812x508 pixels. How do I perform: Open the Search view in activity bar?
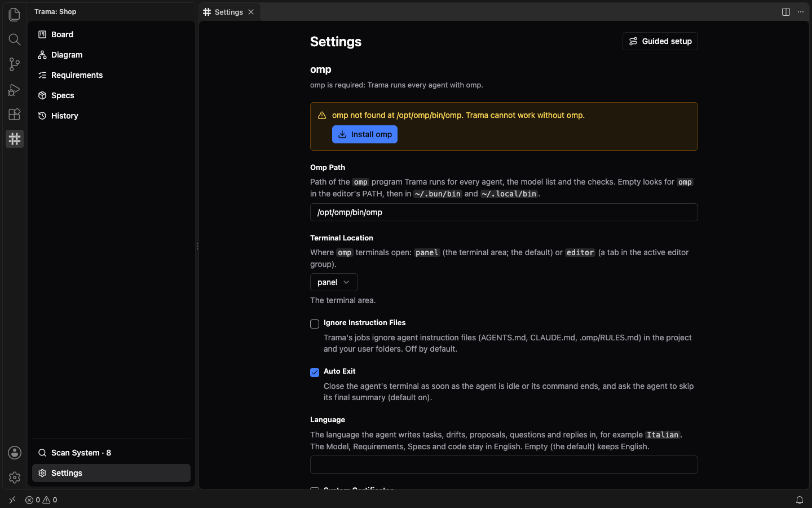15,40
